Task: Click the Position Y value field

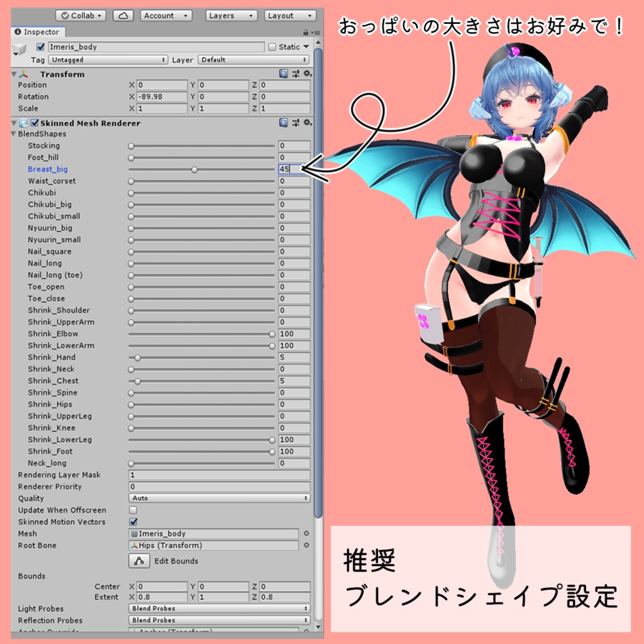Action: point(223,85)
